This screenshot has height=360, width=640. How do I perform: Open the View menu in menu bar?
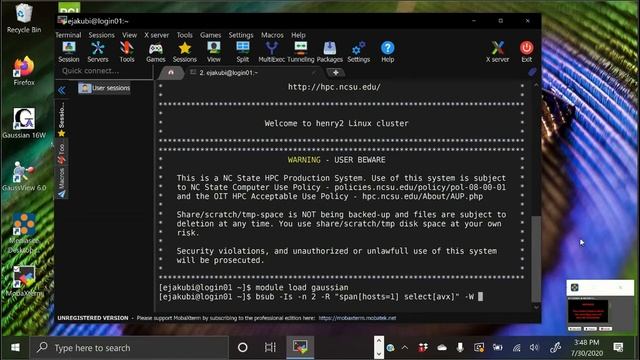pos(129,35)
